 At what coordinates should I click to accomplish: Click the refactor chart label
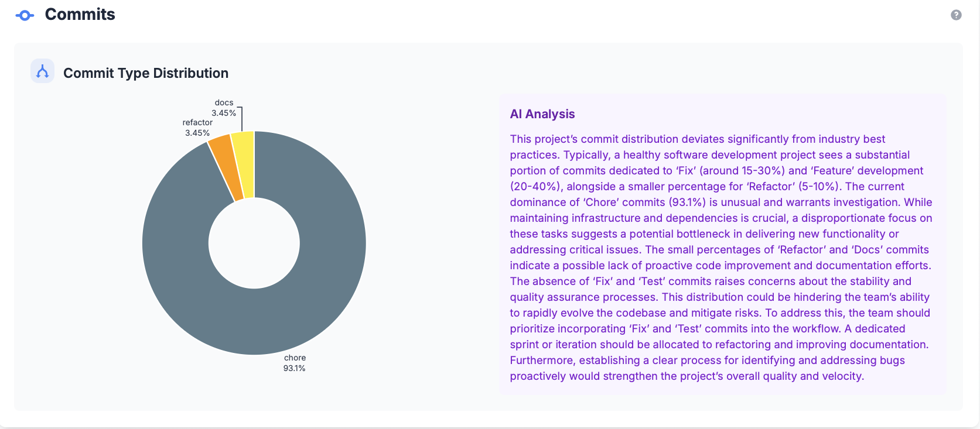(197, 122)
